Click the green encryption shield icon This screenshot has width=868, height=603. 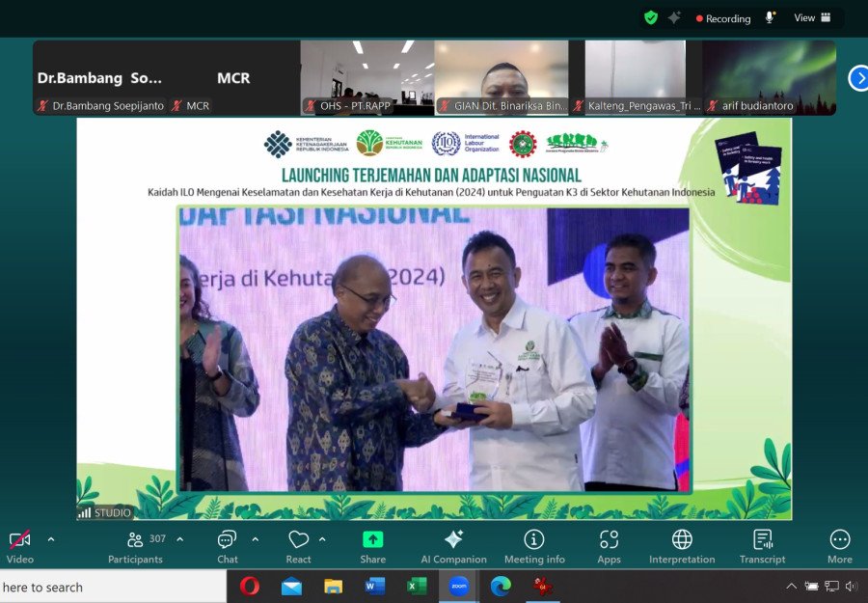[651, 17]
